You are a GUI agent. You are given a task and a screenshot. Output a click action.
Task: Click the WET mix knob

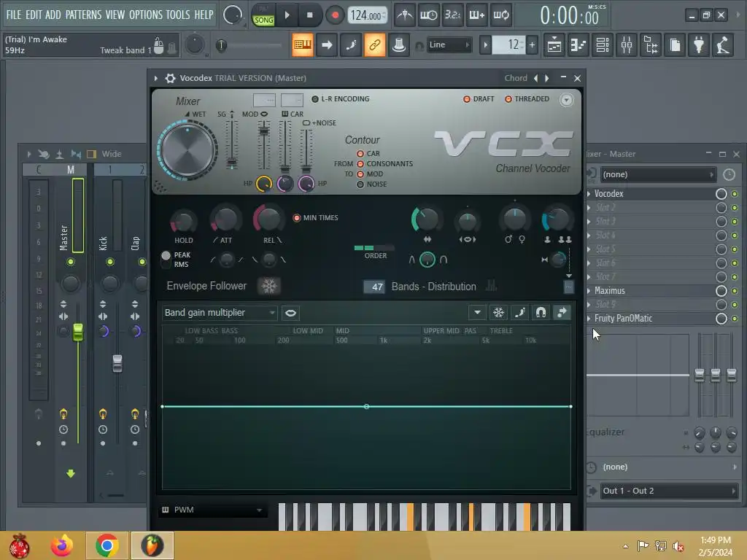[x=187, y=150]
